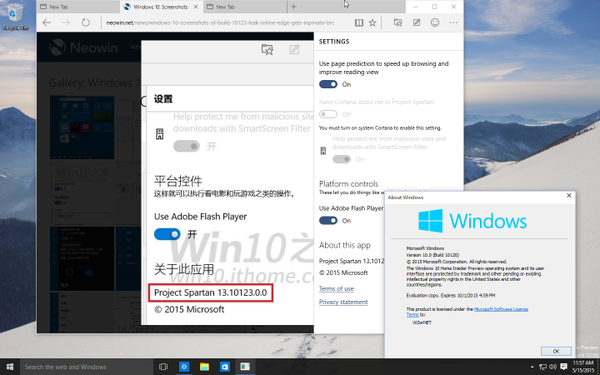Click Search the web and Windows box

pos(86,367)
